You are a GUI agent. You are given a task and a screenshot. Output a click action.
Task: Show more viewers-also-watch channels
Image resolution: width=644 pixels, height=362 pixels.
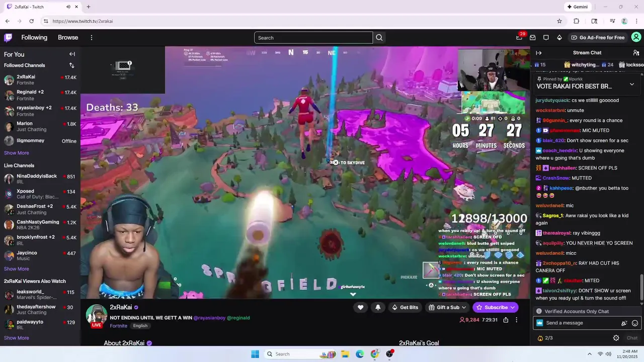click(x=17, y=338)
